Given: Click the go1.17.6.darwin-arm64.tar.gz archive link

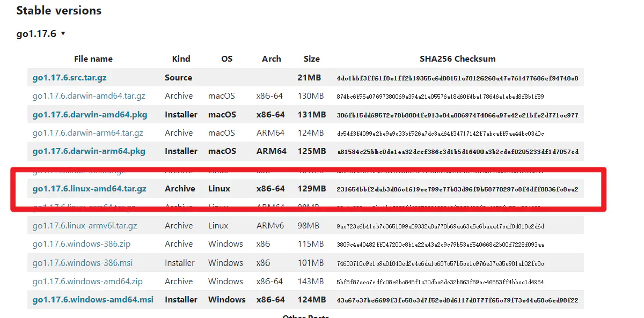Looking at the screenshot, I should (87, 133).
